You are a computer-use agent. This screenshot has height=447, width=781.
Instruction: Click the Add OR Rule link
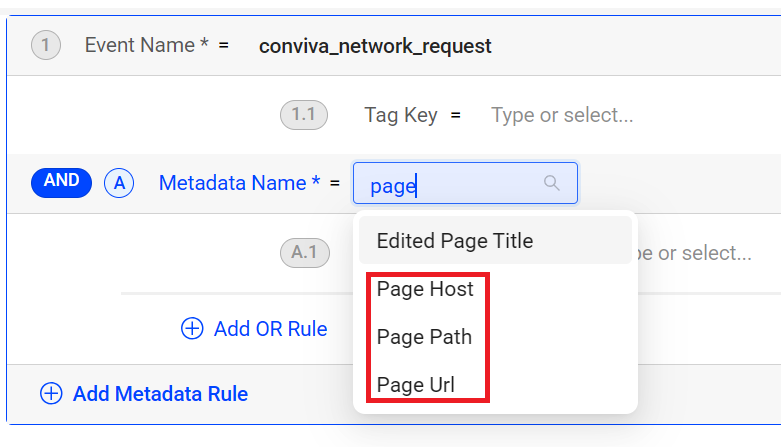coord(270,328)
